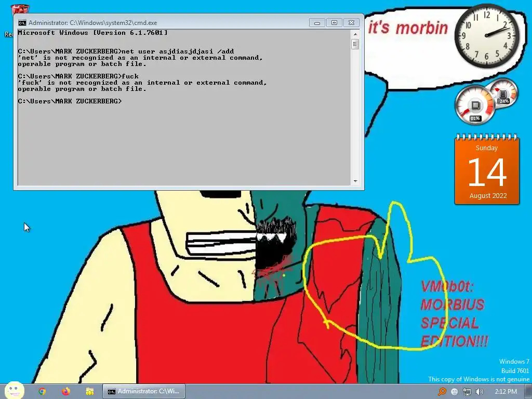This screenshot has height=399, width=532.
Task: Click the 2:12 PM taskbar clock
Action: tap(506, 392)
